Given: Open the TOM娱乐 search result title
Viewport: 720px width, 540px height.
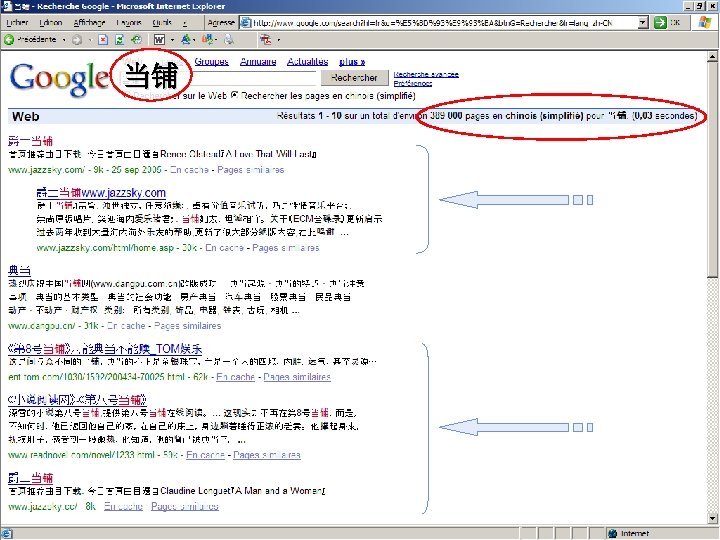Looking at the screenshot, I should [105, 349].
